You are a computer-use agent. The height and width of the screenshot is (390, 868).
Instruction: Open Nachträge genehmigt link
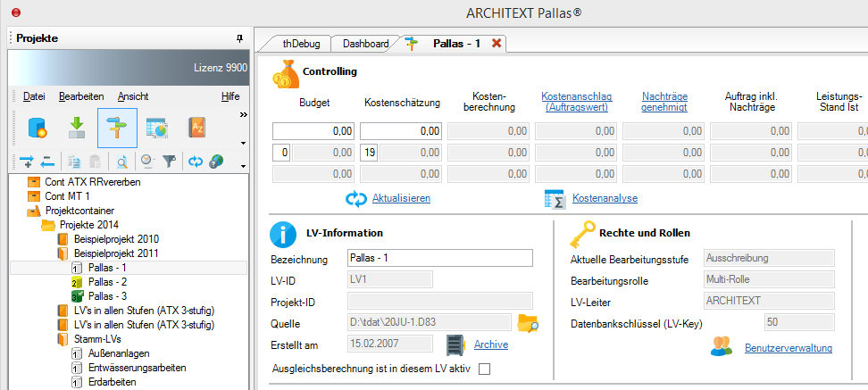(x=664, y=102)
